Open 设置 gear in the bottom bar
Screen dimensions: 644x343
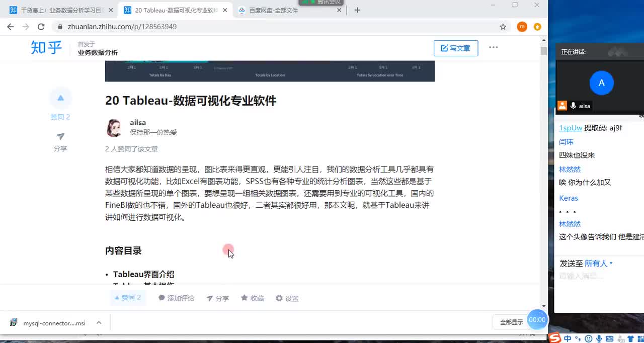[287, 298]
